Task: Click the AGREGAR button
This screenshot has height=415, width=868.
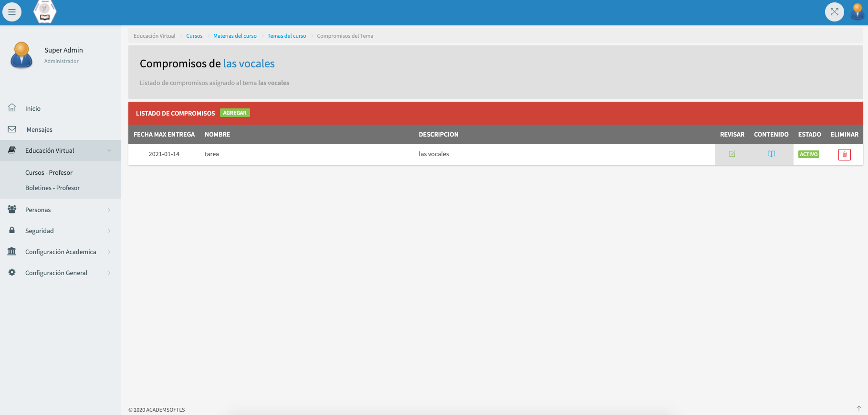Action: (x=235, y=113)
